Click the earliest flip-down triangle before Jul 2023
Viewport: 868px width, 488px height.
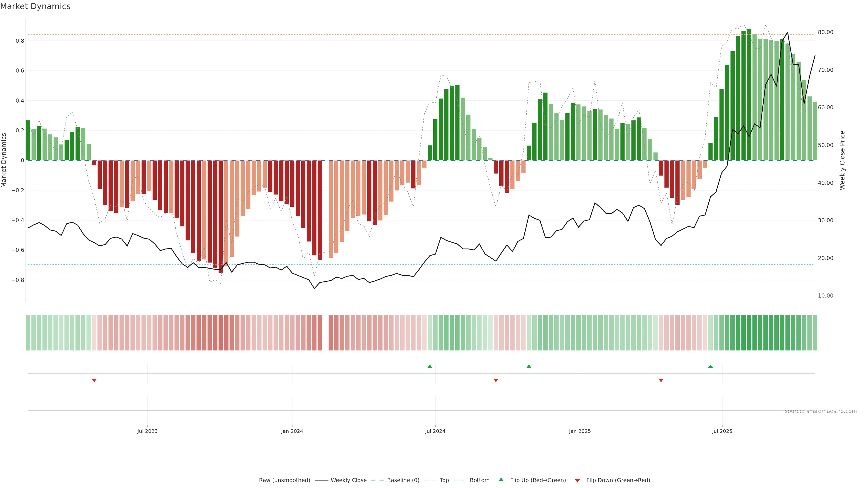94,380
